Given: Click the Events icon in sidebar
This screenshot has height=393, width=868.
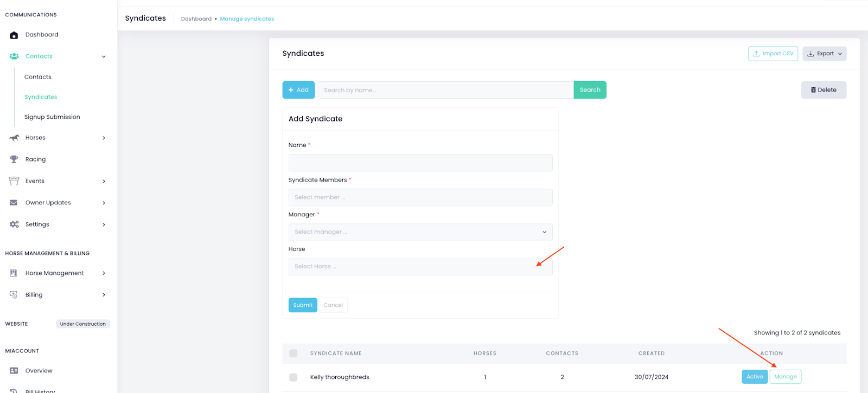Looking at the screenshot, I should pyautogui.click(x=14, y=181).
